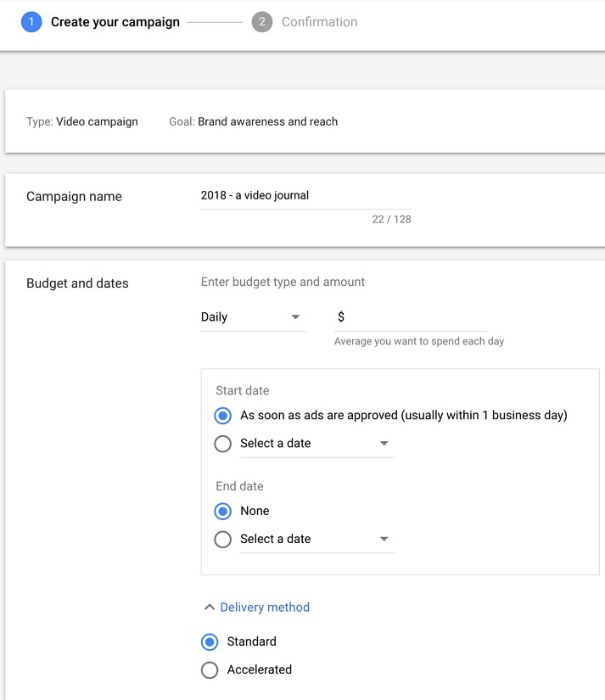Click the budget amount input field

pyautogui.click(x=412, y=317)
